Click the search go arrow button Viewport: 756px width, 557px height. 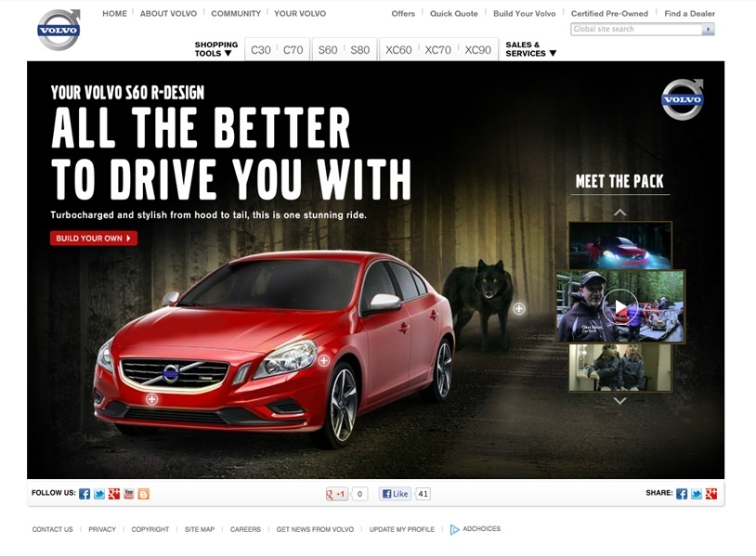point(708,29)
